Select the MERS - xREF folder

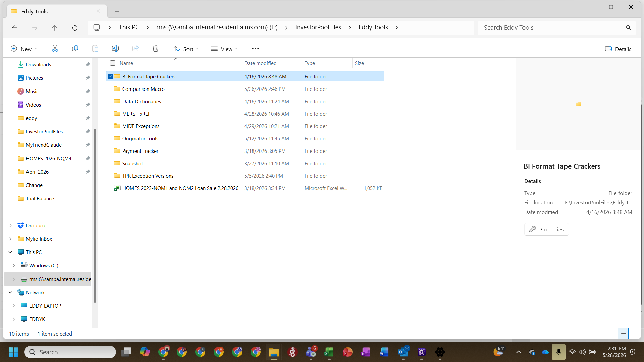coord(245,114)
